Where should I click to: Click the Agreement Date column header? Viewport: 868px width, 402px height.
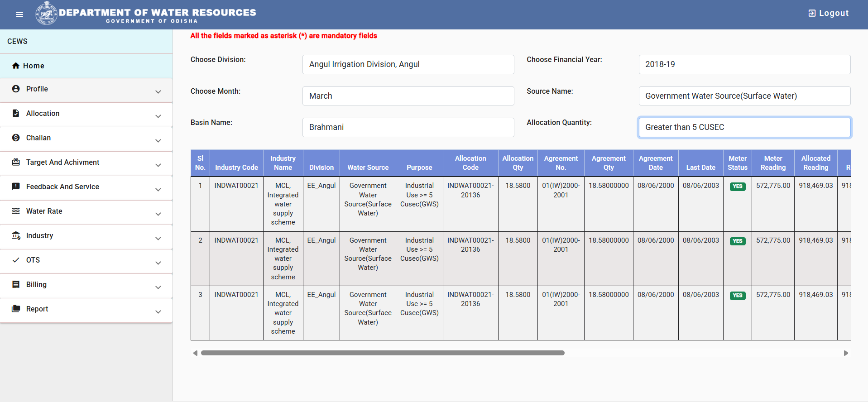tap(656, 163)
